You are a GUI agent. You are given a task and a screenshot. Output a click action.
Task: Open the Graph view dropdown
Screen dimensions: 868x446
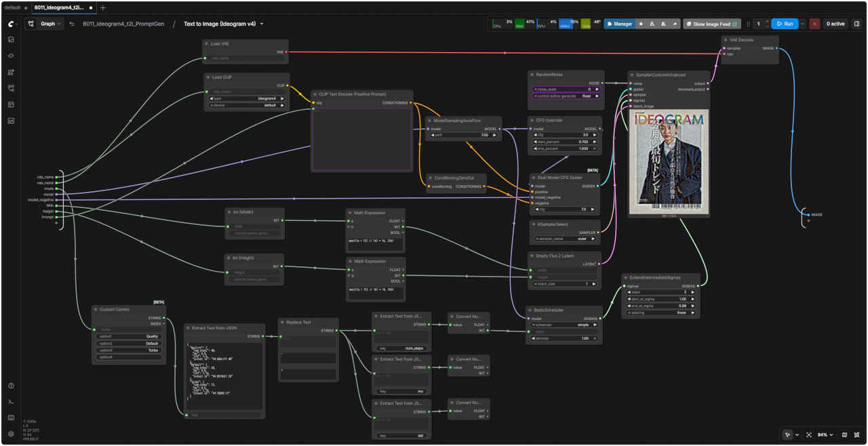click(44, 24)
